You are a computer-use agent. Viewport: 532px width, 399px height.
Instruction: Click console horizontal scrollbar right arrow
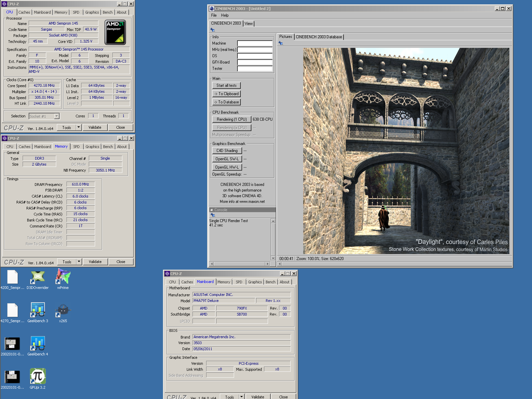[267, 264]
